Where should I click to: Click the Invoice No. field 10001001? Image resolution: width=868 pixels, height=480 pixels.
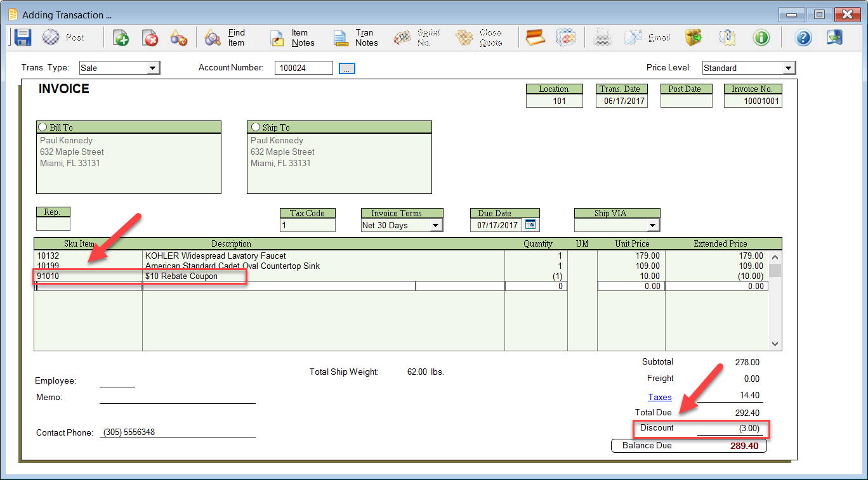[753, 101]
